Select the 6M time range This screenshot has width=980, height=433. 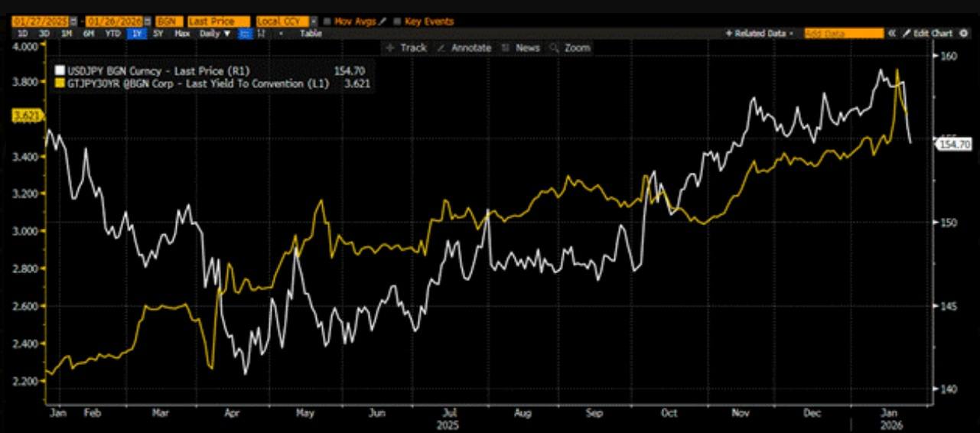pyautogui.click(x=89, y=34)
